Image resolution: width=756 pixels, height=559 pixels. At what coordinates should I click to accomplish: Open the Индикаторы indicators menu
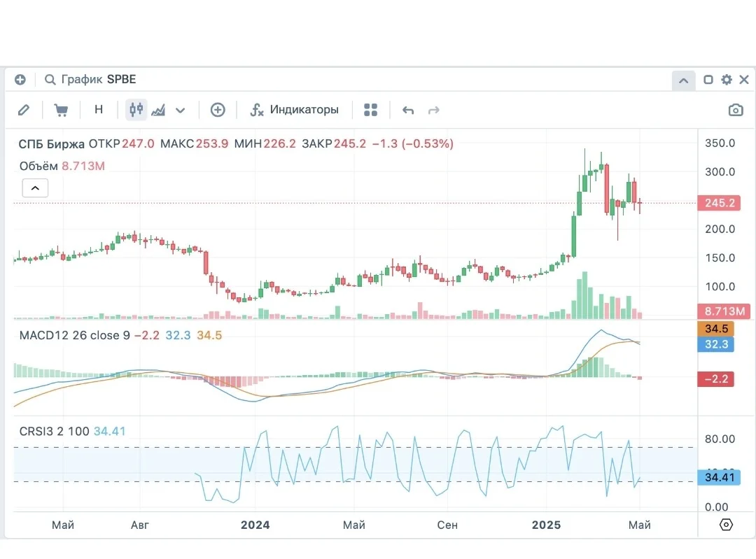294,110
